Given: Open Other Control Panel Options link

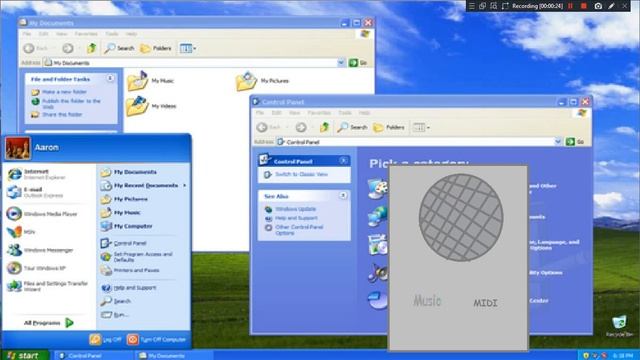Looking at the screenshot, I should [x=299, y=230].
